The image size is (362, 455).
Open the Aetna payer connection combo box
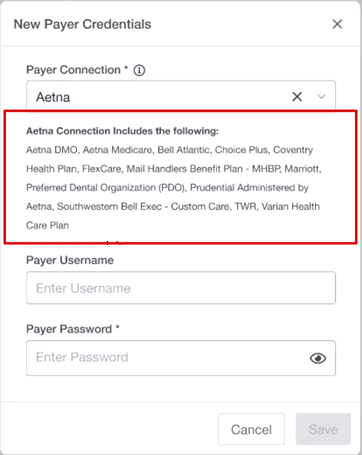click(x=181, y=97)
